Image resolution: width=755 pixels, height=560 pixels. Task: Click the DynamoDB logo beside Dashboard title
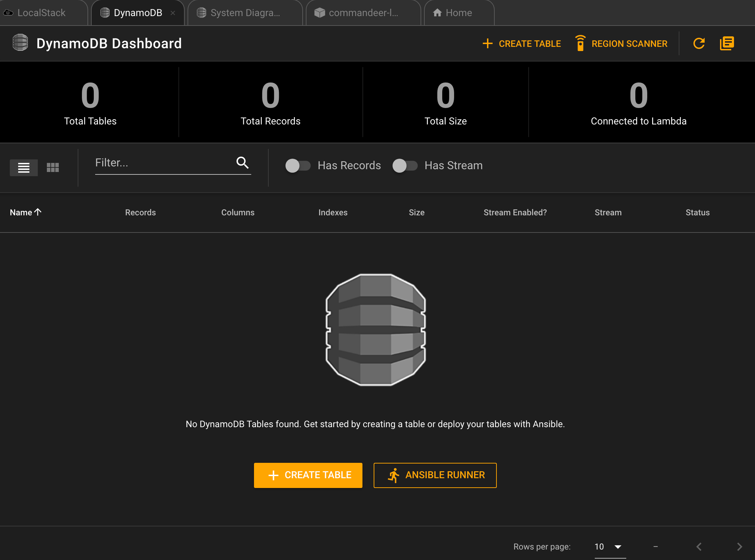click(x=20, y=43)
